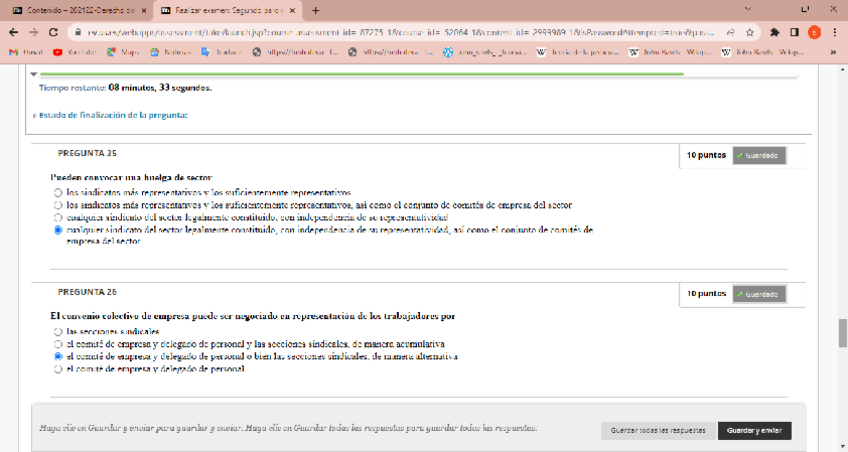Click the green remaining-time progress bar

362,74
